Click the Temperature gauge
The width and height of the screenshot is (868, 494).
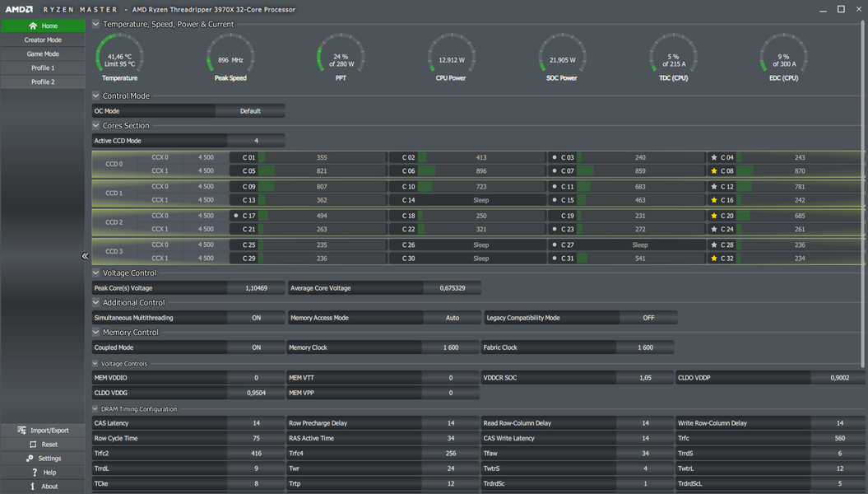pyautogui.click(x=119, y=58)
